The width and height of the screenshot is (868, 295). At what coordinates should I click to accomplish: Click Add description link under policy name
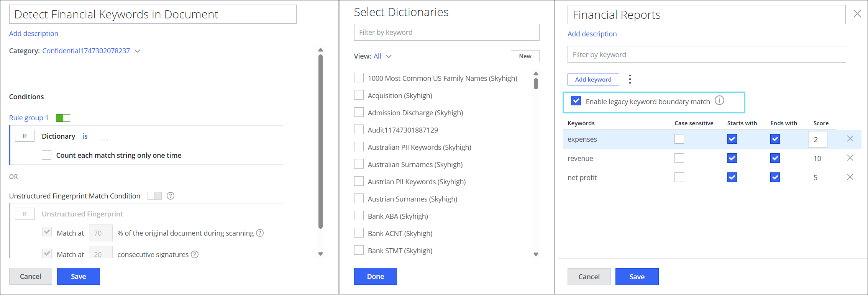(x=34, y=33)
